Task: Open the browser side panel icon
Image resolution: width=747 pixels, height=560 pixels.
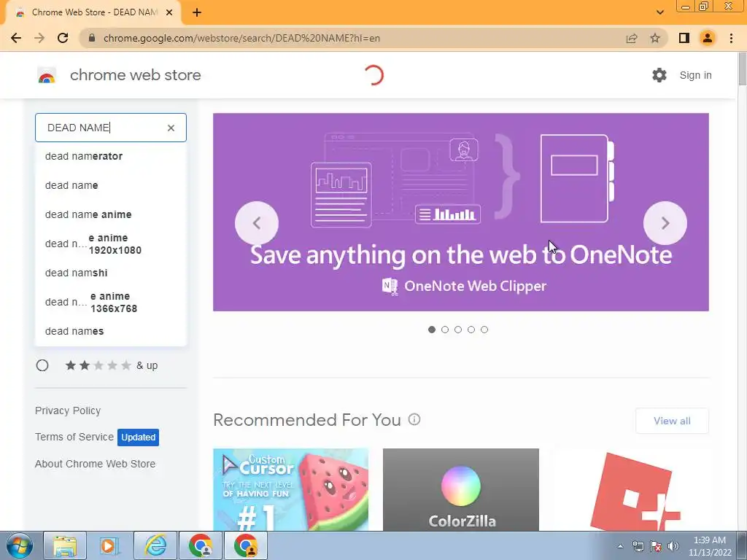Action: coord(684,38)
